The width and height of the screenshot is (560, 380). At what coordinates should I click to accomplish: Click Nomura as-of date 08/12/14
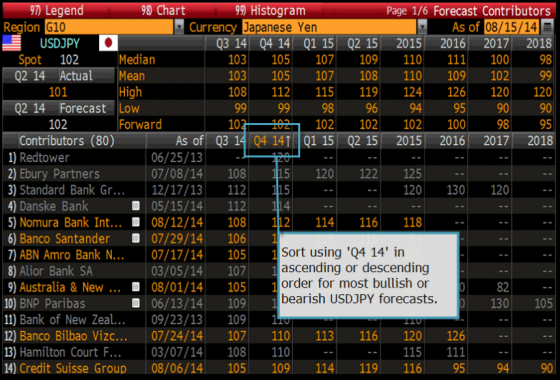(x=177, y=222)
